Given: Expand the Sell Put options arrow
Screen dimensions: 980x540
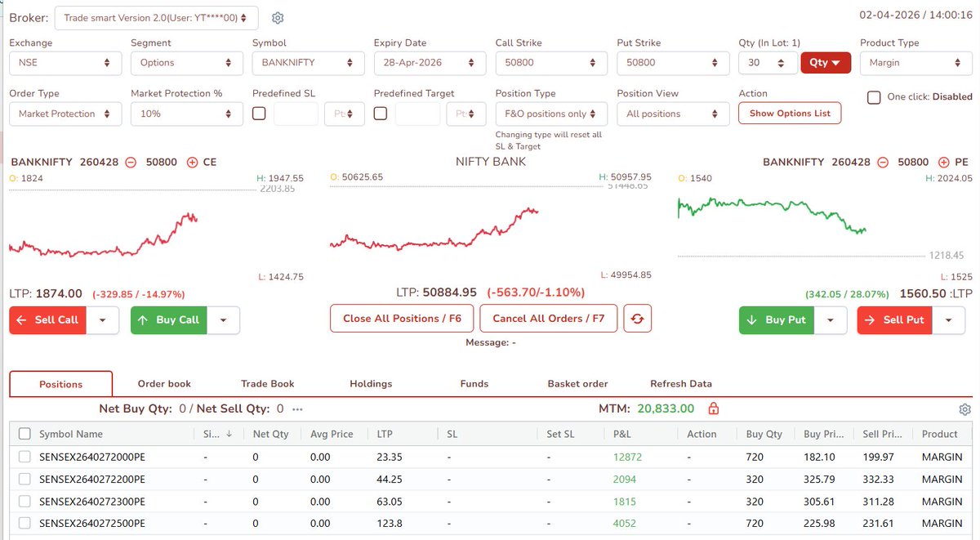Looking at the screenshot, I should pyautogui.click(x=948, y=320).
